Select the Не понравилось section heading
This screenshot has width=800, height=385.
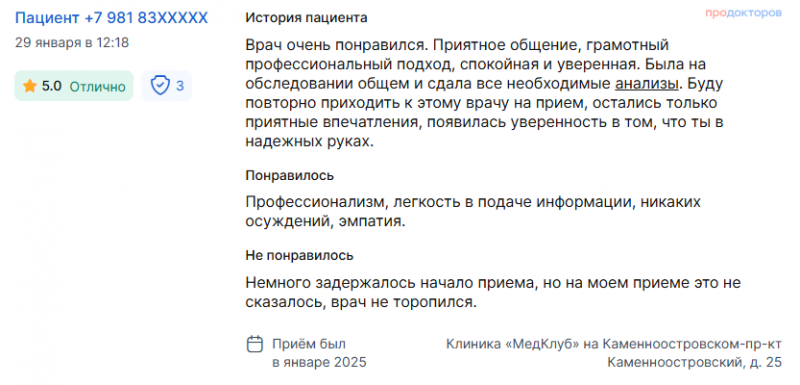point(299,255)
